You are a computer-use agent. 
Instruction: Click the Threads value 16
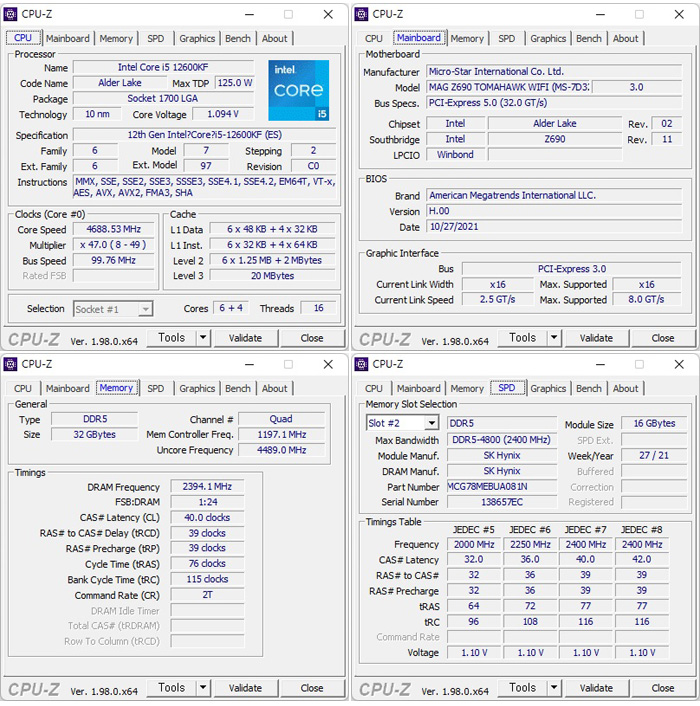318,308
